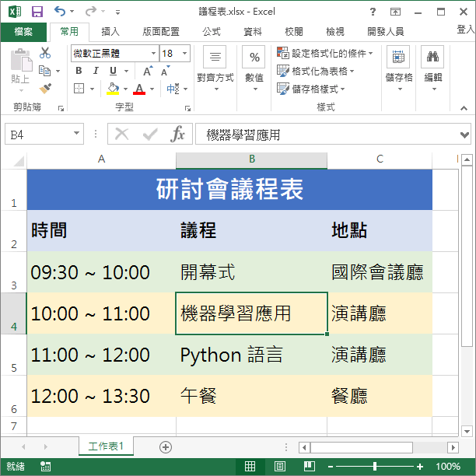476x476 pixels.
Task: Select column C header
Action: 380,159
